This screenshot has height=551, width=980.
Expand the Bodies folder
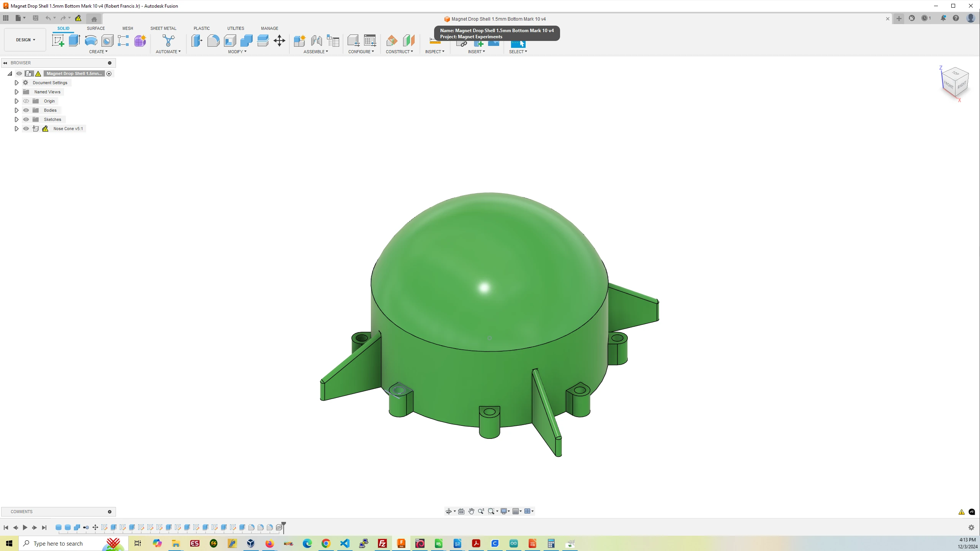(16, 110)
